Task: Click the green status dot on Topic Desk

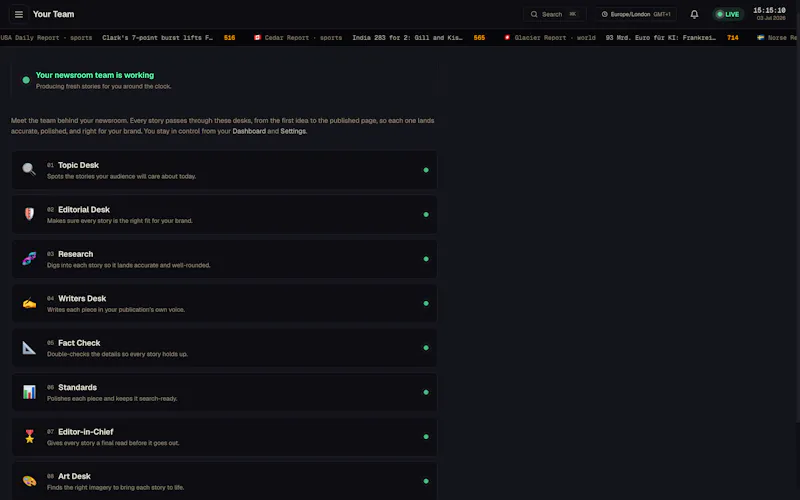Action: 426,170
